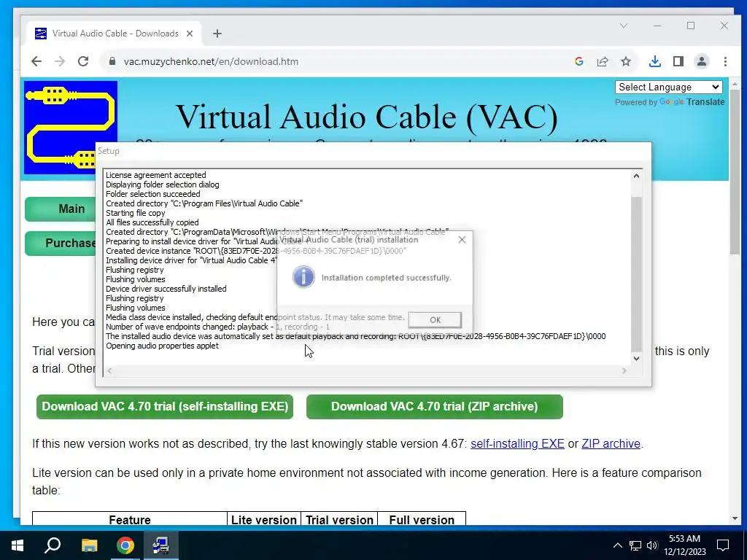Toggle the Chrome side panel icon

pos(678,61)
